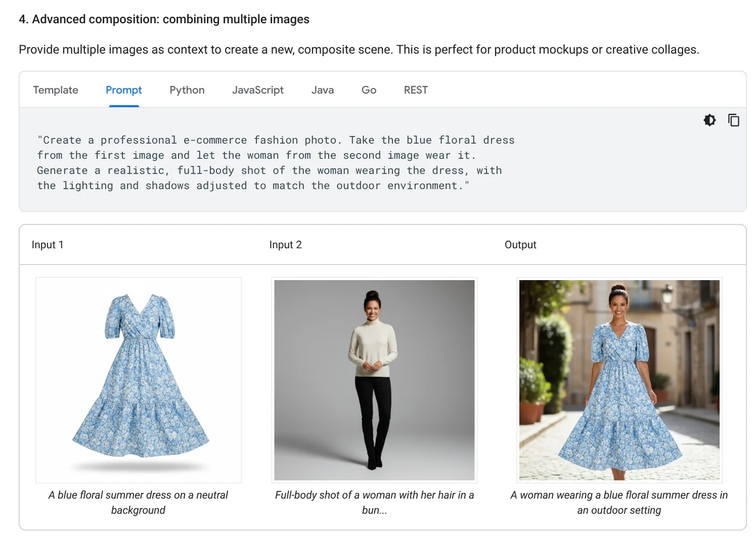Switch to the Template tab
756x537 pixels.
point(56,90)
